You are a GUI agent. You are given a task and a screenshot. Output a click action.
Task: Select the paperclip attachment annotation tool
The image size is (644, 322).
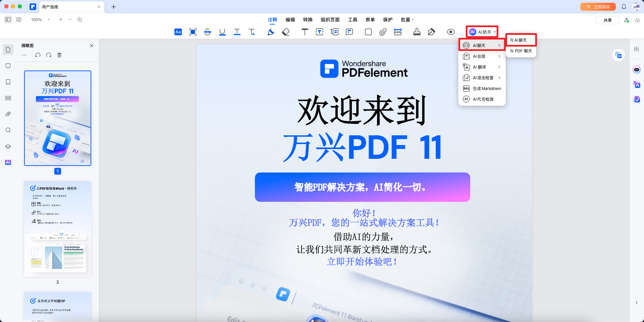pyautogui.click(x=382, y=32)
